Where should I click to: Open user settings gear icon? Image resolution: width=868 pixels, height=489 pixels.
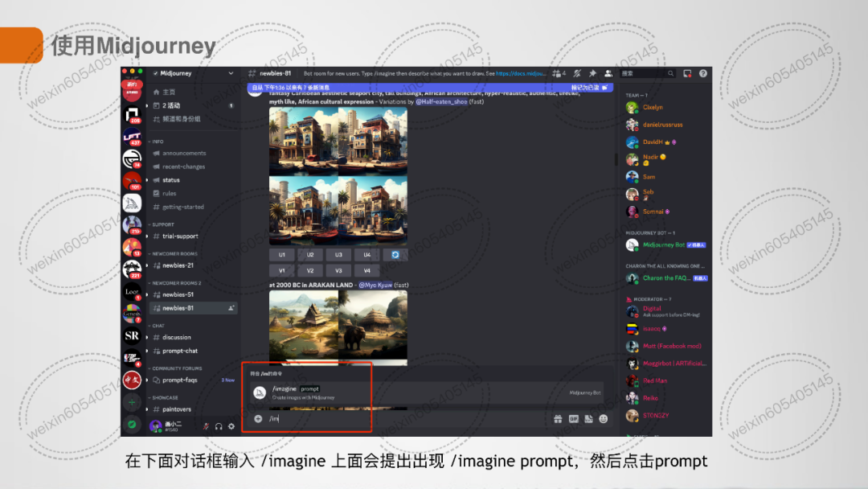(x=231, y=426)
